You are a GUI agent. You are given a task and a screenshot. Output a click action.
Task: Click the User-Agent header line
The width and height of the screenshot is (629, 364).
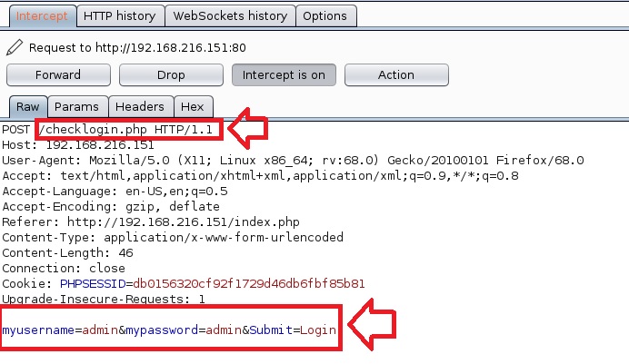pos(293,161)
